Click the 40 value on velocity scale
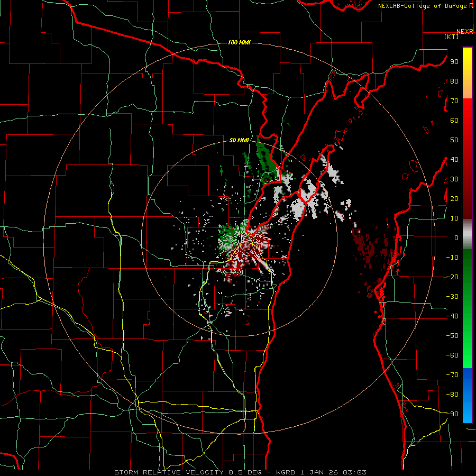 pos(454,159)
